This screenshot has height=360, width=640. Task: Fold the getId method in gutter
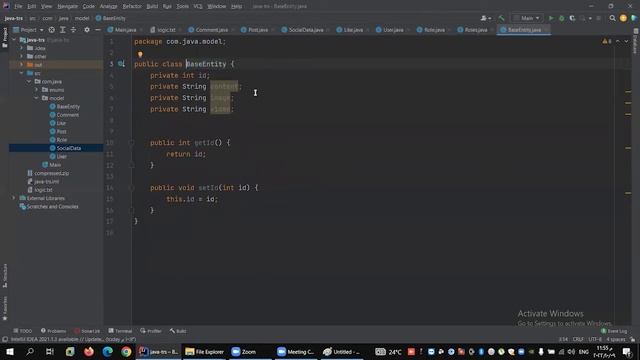(x=131, y=143)
